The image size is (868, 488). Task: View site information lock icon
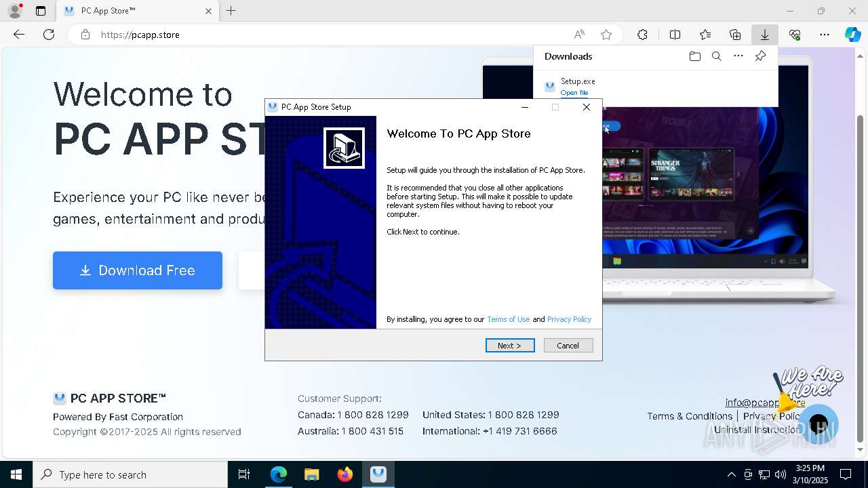[x=85, y=35]
